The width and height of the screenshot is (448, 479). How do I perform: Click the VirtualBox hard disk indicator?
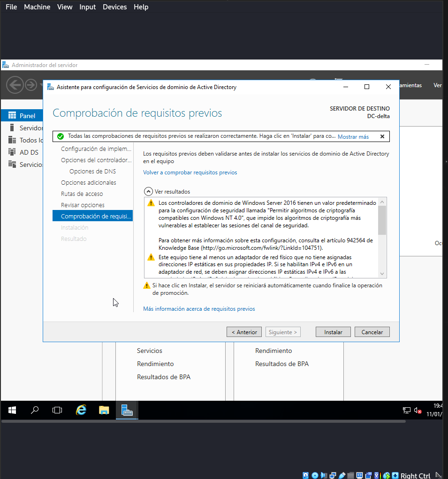[x=305, y=475]
